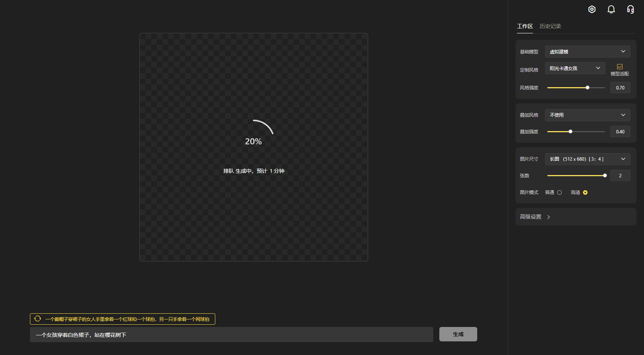Click the yellow suggested prompt text
Viewport: 644px width, 355px height.
pyautogui.click(x=127, y=319)
